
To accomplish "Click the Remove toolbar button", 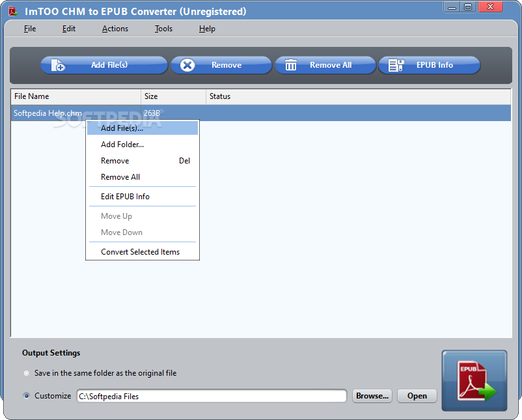I will pos(221,65).
